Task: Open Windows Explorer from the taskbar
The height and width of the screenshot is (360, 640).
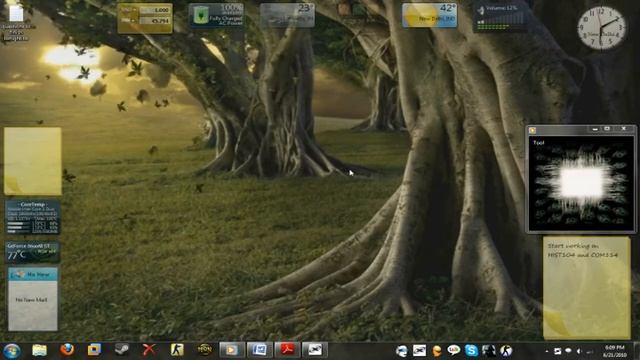Action: (40, 350)
